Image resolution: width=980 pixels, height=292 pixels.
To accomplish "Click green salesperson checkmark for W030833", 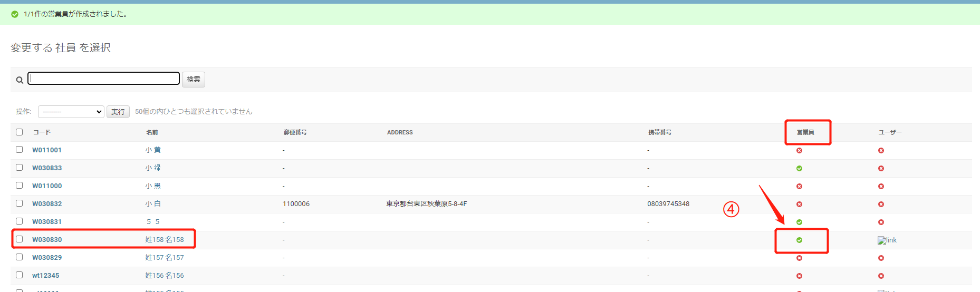I will tap(799, 169).
